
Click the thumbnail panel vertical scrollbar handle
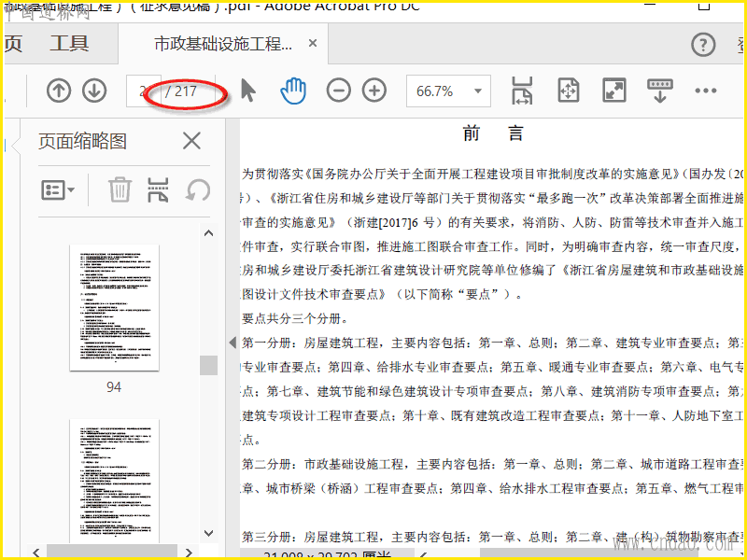click(x=208, y=365)
